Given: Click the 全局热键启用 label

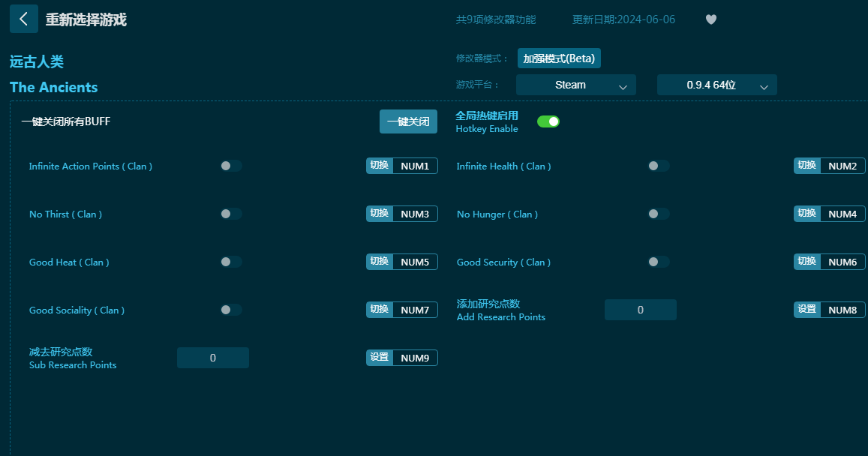Looking at the screenshot, I should tap(487, 115).
